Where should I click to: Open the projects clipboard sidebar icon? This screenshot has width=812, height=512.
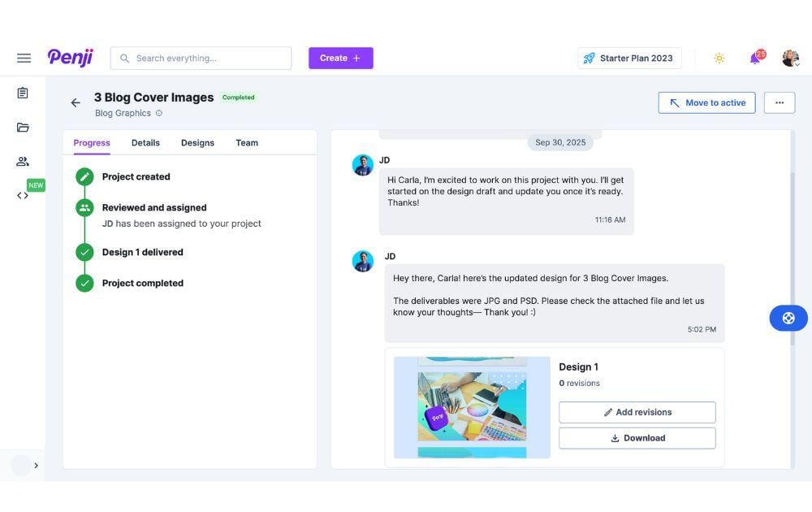23,93
